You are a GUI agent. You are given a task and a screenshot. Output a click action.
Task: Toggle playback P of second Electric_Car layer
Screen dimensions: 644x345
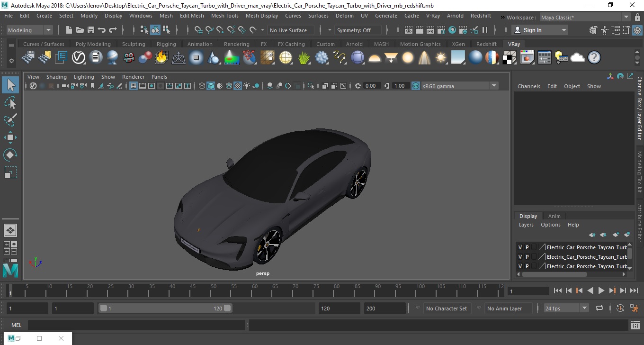527,257
